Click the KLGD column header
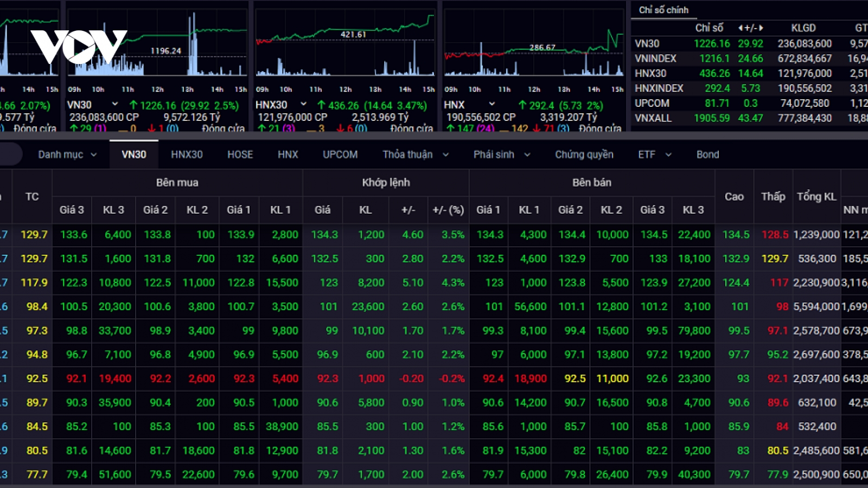 point(803,28)
